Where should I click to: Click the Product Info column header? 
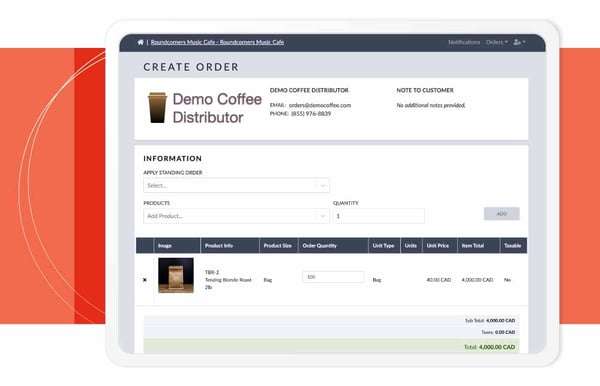click(x=219, y=246)
